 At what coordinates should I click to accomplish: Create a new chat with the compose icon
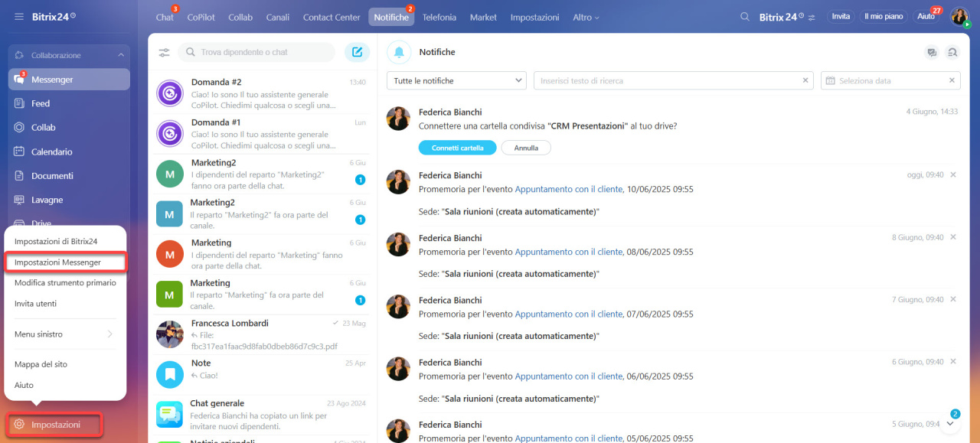tap(357, 52)
